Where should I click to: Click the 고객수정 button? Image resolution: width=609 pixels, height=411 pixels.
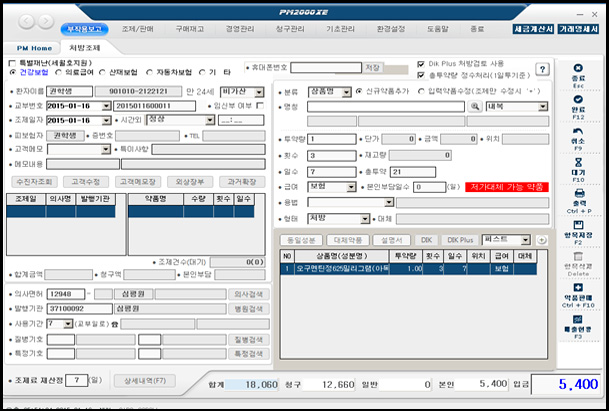coord(86,182)
